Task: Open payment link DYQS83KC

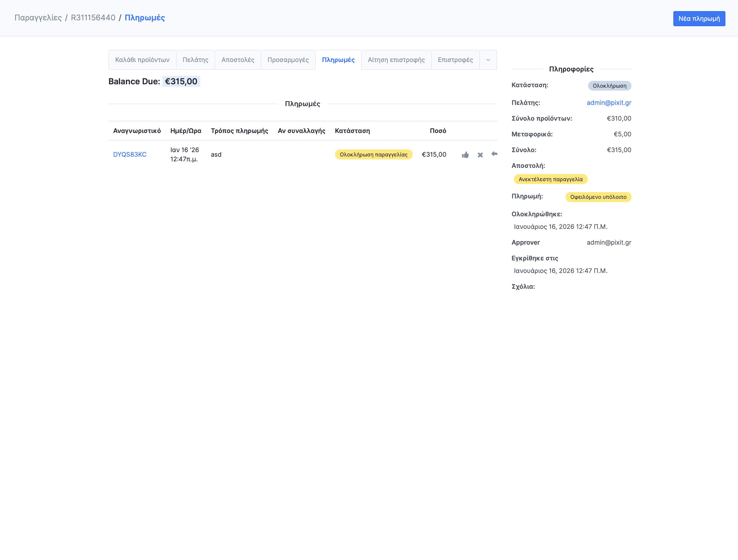Action: point(130,155)
